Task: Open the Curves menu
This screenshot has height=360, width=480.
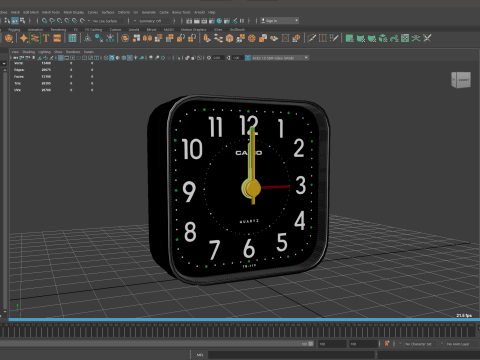Action: pyautogui.click(x=93, y=12)
